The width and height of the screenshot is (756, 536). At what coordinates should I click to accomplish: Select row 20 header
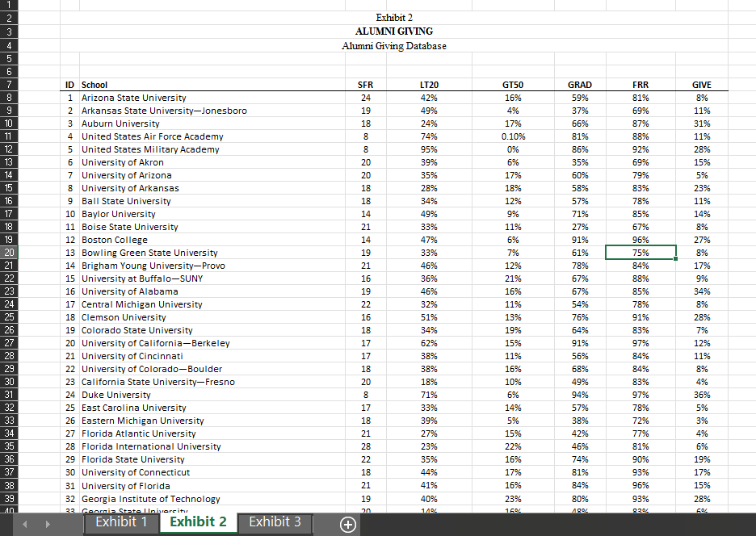9,252
